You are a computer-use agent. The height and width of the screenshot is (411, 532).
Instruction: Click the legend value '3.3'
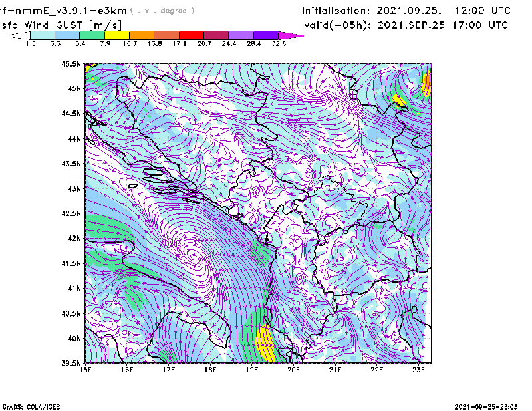[x=55, y=43]
